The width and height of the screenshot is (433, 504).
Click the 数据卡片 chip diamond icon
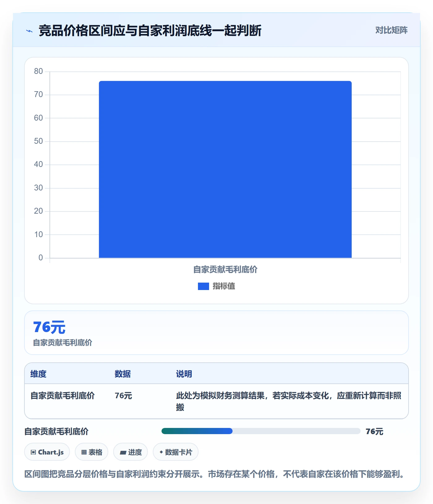click(x=161, y=452)
